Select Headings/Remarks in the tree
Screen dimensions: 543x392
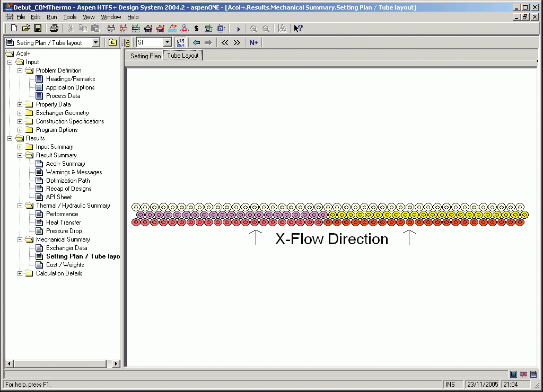click(x=71, y=79)
